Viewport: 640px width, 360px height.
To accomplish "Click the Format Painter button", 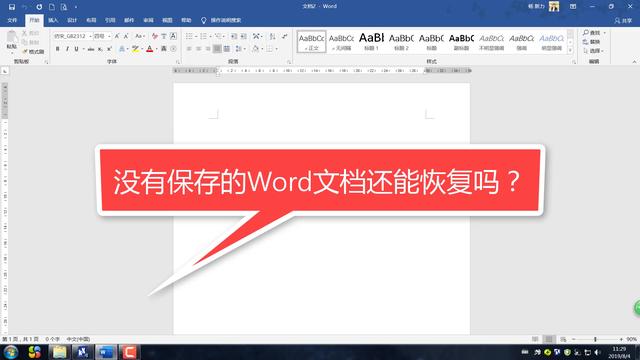I will [33, 52].
